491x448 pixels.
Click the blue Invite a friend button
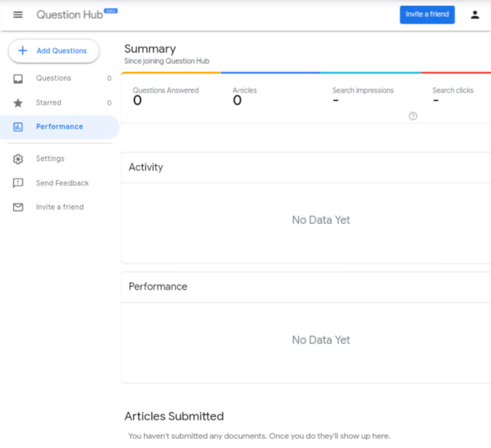pos(427,15)
